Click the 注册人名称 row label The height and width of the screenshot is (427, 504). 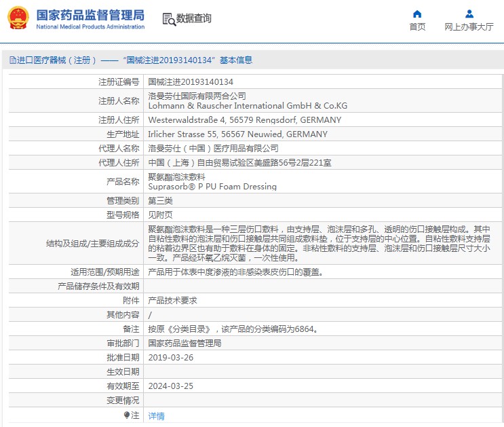(119, 101)
